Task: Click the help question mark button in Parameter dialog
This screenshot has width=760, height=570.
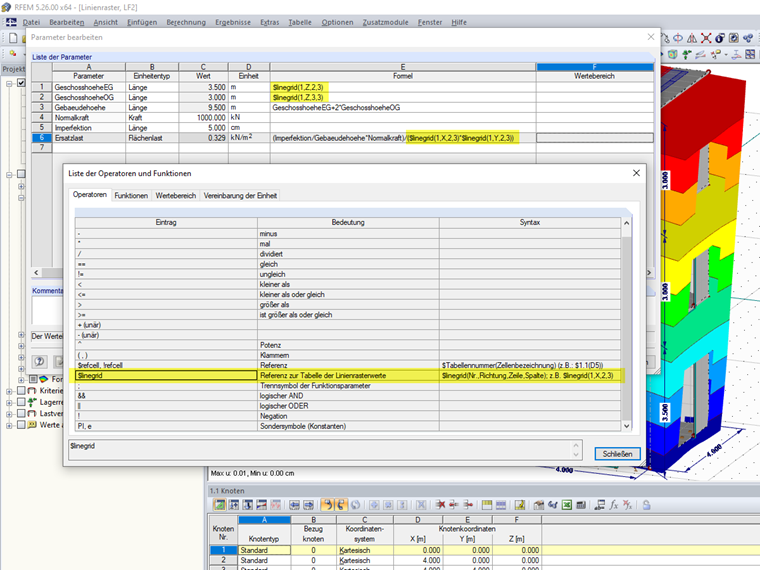Action: coord(40,361)
